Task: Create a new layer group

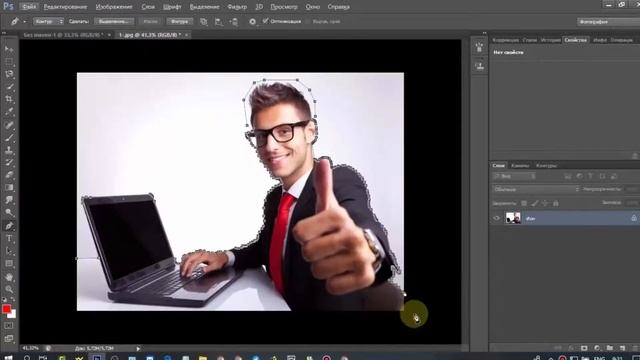Action: [x=610, y=348]
